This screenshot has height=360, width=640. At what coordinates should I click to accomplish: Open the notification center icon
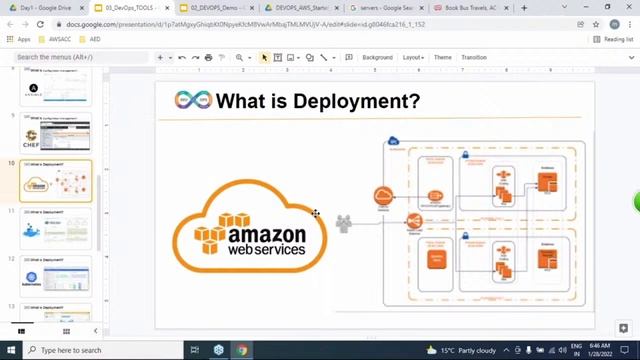pyautogui.click(x=624, y=350)
